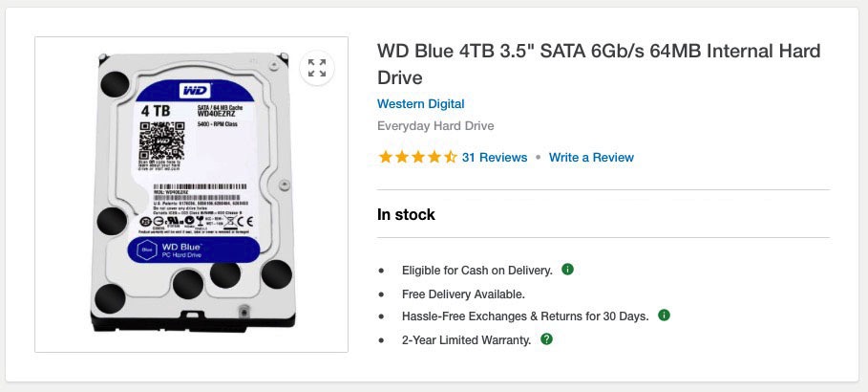Click the Write a Review link
Viewport: 868px width, 392px height.
pyautogui.click(x=591, y=157)
